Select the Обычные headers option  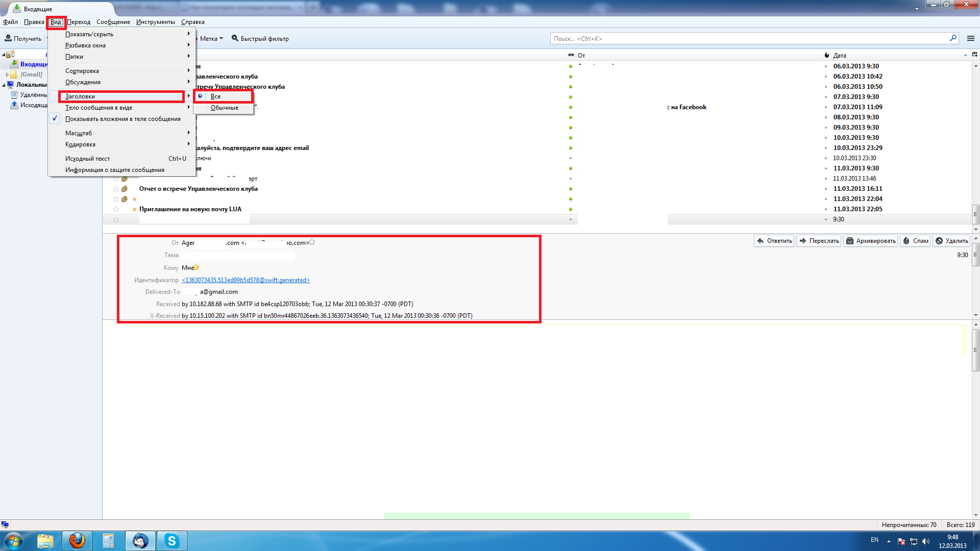point(224,108)
